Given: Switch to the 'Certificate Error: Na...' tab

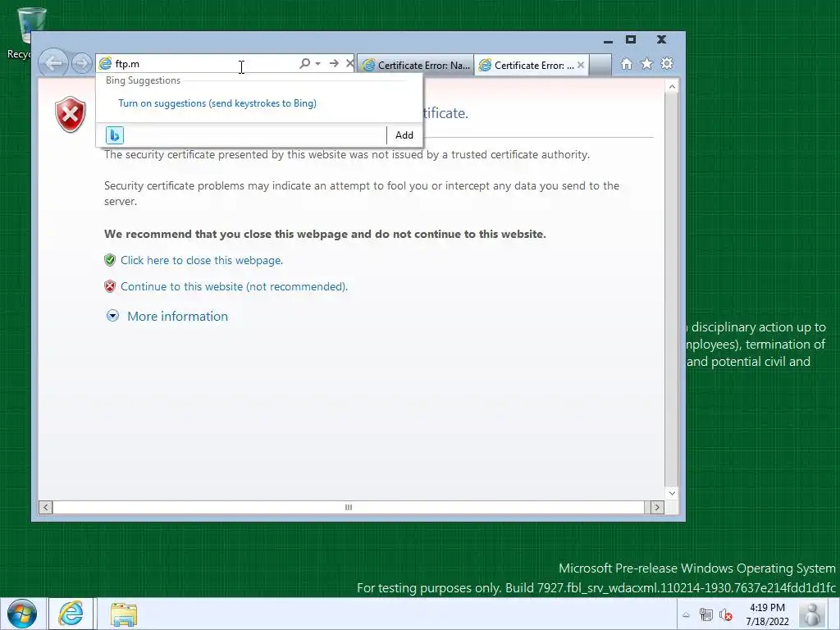Looking at the screenshot, I should coord(416,65).
